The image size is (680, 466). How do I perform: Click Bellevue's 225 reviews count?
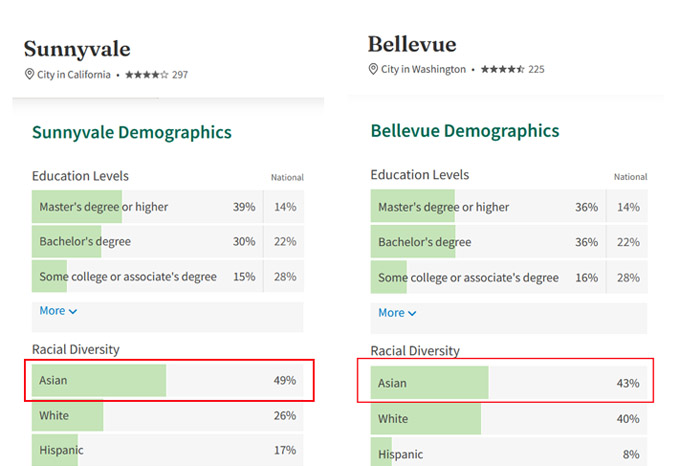[x=536, y=70]
